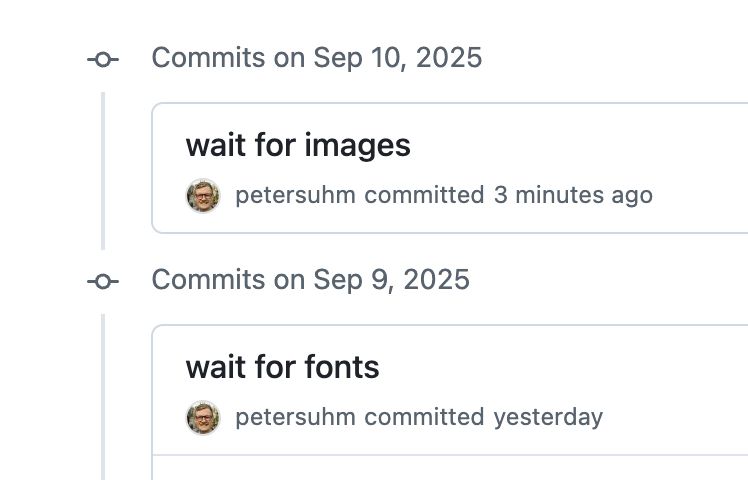Click the partially visible row below wait for fonts
Screen dimensions: 748x480
click(450, 468)
